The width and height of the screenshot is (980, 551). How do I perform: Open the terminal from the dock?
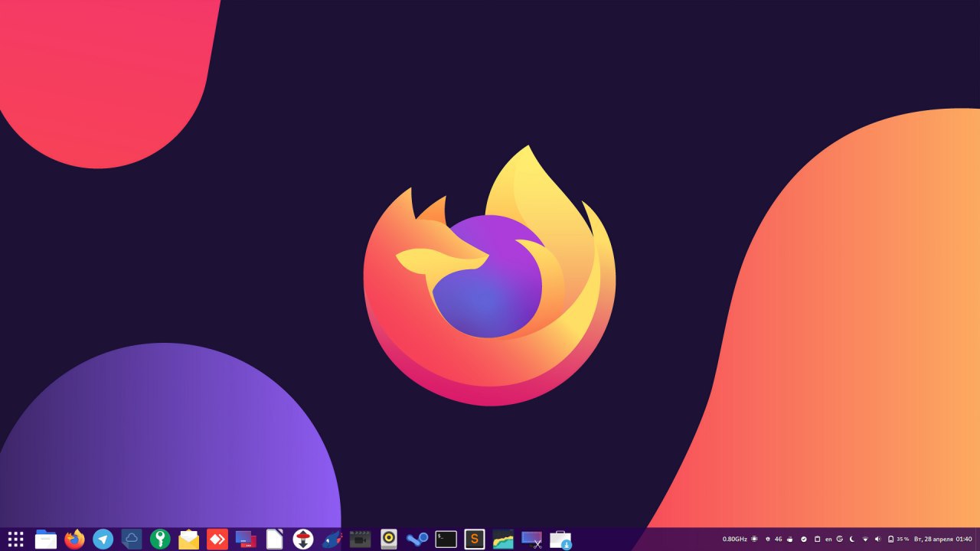pyautogui.click(x=446, y=539)
